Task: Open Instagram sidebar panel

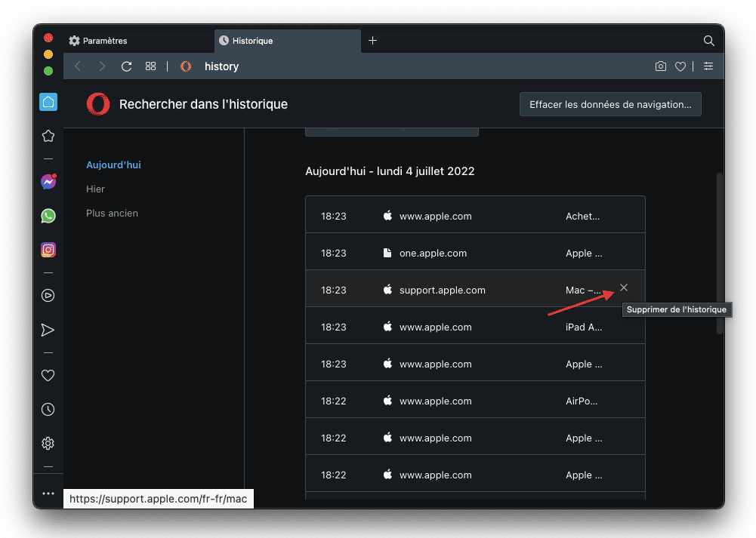Action: [48, 250]
